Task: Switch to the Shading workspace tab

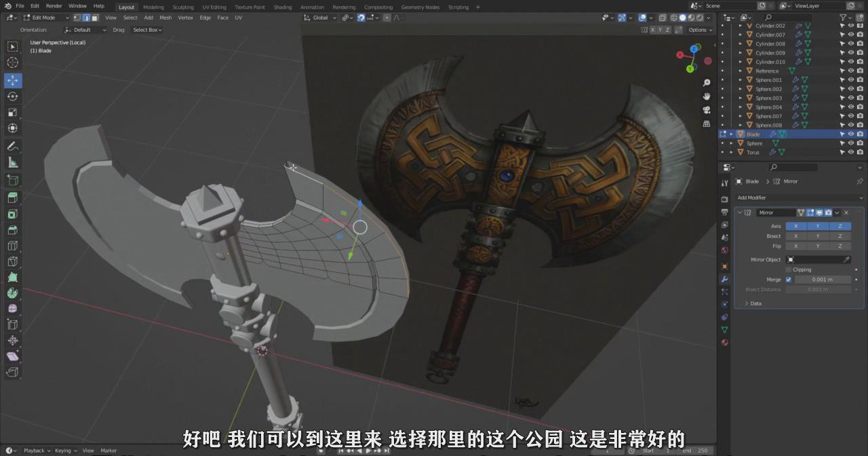Action: [x=283, y=7]
